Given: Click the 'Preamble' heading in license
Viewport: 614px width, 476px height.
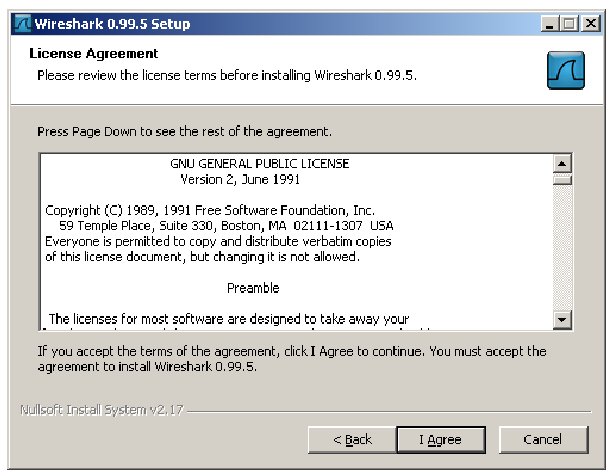Looking at the screenshot, I should click(253, 288).
